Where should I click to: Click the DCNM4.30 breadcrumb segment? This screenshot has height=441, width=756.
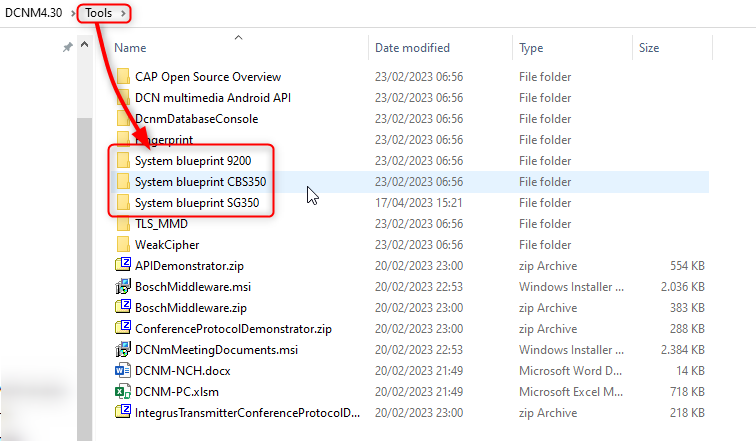coord(34,13)
